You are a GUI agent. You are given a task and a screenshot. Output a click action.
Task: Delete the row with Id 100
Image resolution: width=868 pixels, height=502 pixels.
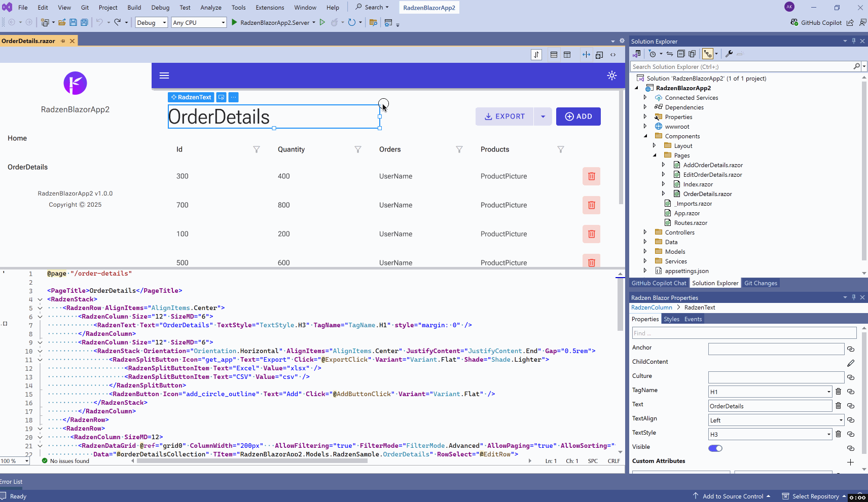pos(591,234)
